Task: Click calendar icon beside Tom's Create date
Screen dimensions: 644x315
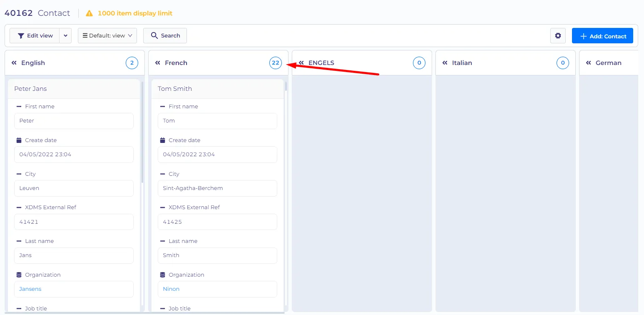Action: pyautogui.click(x=162, y=140)
